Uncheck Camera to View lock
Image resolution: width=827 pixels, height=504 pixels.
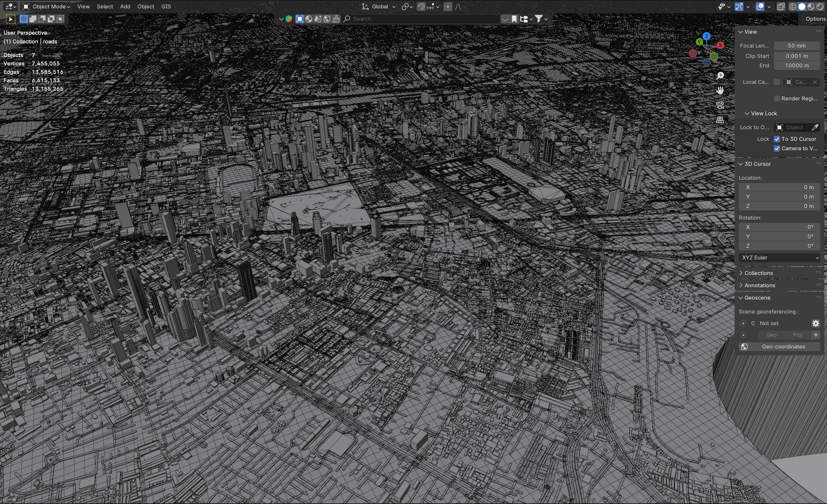[777, 149]
